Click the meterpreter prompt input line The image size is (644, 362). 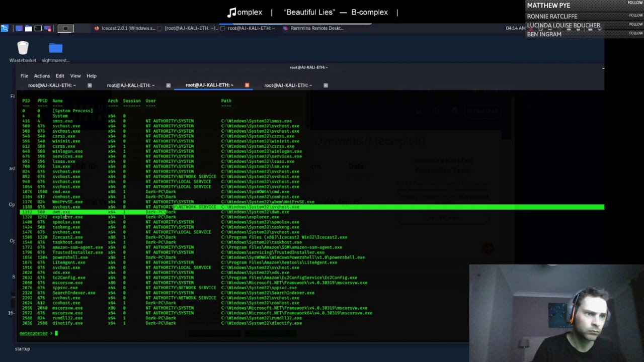pyautogui.click(x=242, y=333)
